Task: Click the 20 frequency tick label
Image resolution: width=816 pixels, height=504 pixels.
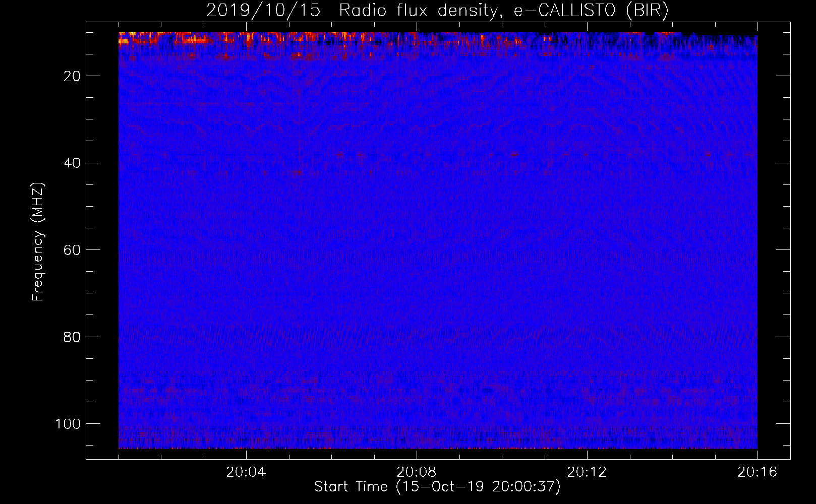Action: tap(73, 76)
